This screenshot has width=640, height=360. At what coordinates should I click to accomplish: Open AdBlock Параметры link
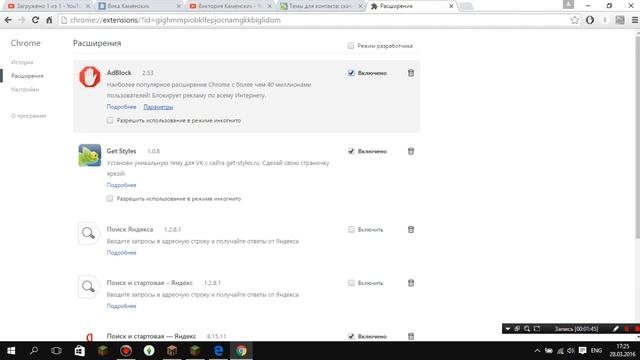[158, 107]
